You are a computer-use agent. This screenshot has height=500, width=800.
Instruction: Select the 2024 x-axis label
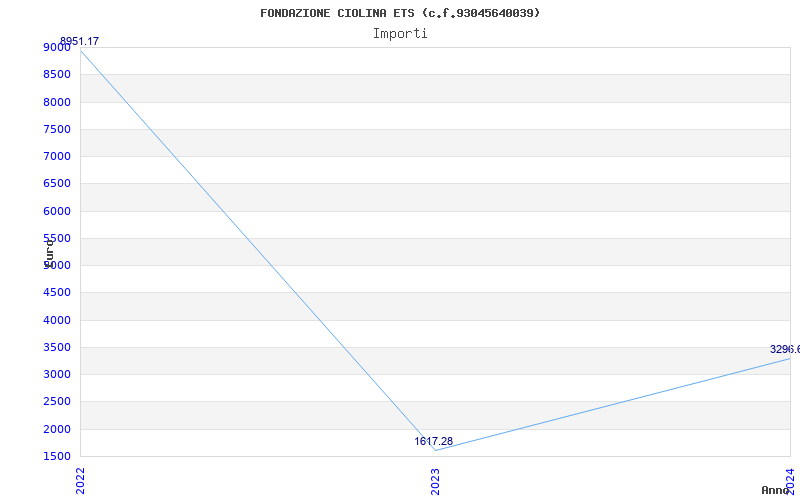pos(790,481)
